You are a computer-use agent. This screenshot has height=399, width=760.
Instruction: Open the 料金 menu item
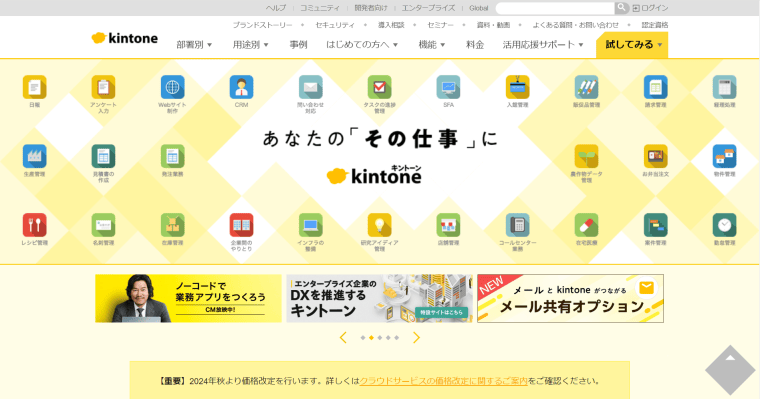tap(475, 45)
